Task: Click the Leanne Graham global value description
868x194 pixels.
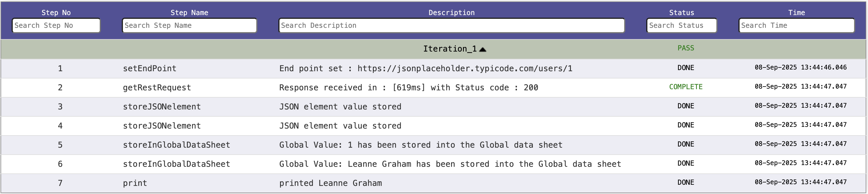Action: [x=450, y=164]
